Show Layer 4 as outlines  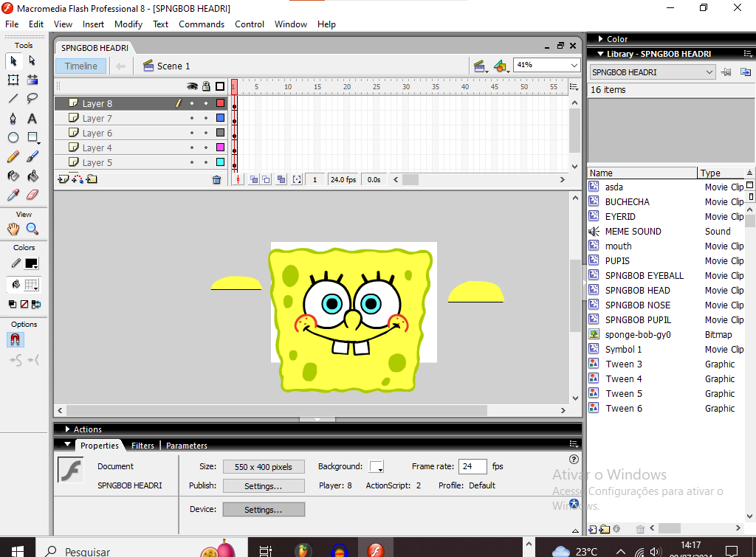221,148
